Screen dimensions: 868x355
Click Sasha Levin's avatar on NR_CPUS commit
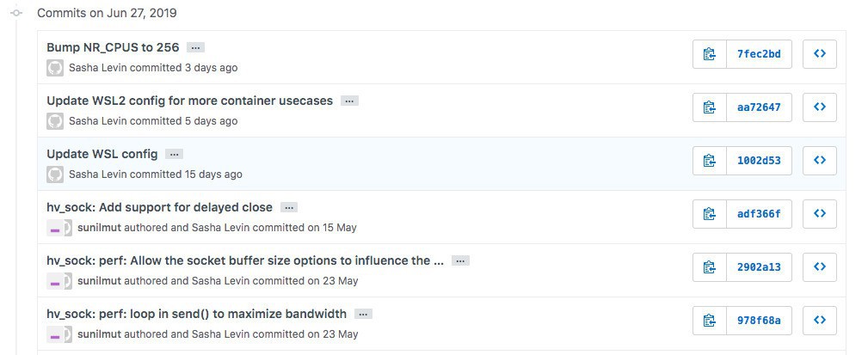pyautogui.click(x=55, y=67)
